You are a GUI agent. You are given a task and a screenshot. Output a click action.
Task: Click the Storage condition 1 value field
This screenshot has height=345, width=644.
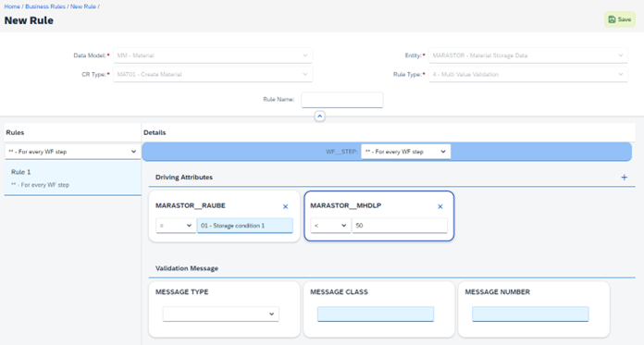(245, 226)
